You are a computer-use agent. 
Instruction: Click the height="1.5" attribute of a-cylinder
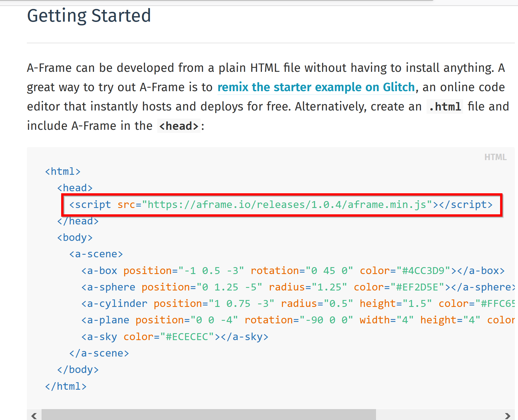tap(396, 304)
